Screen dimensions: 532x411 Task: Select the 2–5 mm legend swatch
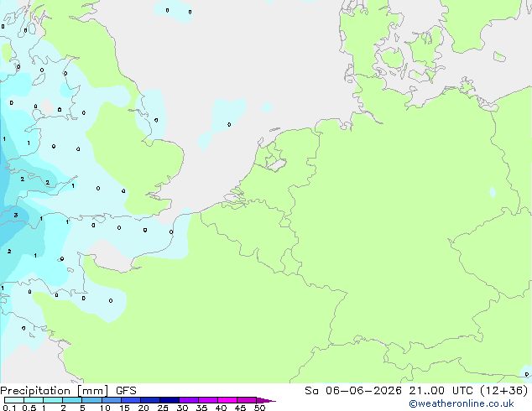click(x=72, y=400)
